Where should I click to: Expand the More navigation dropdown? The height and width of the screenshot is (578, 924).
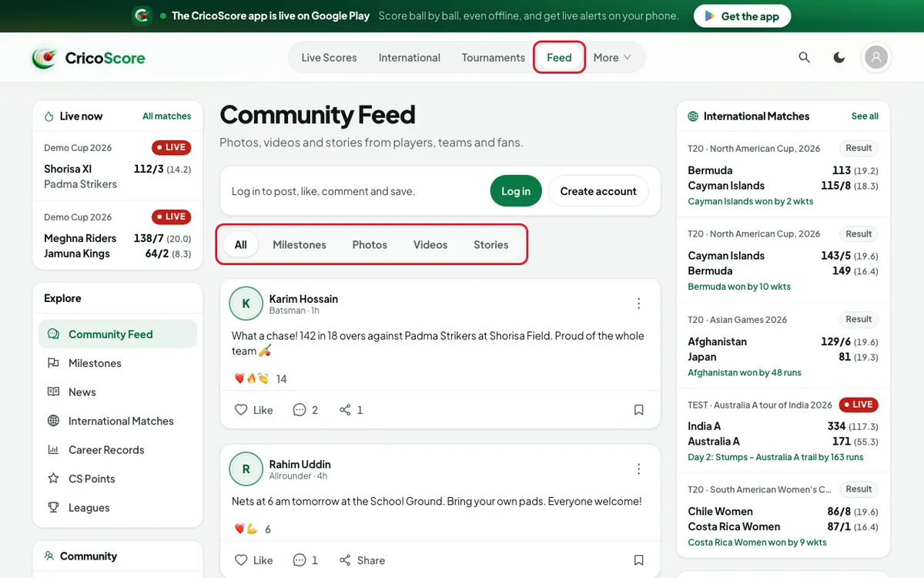point(612,58)
